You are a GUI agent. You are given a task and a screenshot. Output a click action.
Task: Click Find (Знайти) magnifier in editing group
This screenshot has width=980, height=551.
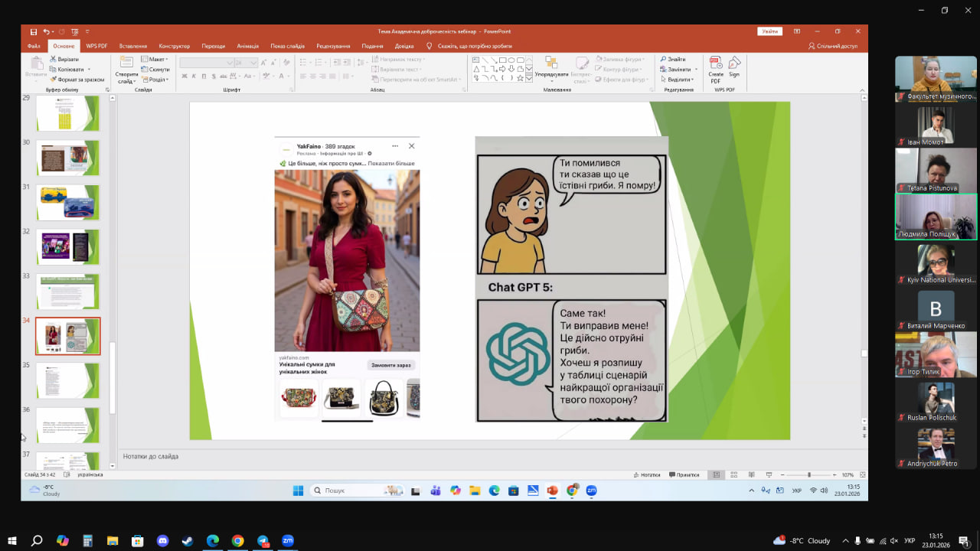pos(663,59)
